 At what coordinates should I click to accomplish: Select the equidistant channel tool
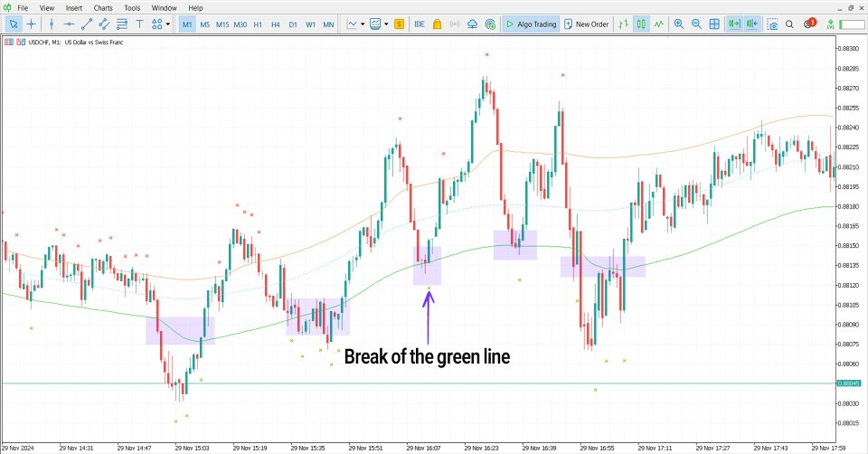click(x=105, y=24)
